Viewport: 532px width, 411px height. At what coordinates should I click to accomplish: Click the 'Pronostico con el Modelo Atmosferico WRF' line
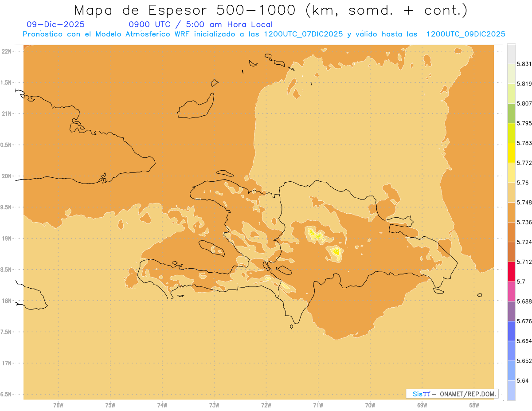(264, 34)
